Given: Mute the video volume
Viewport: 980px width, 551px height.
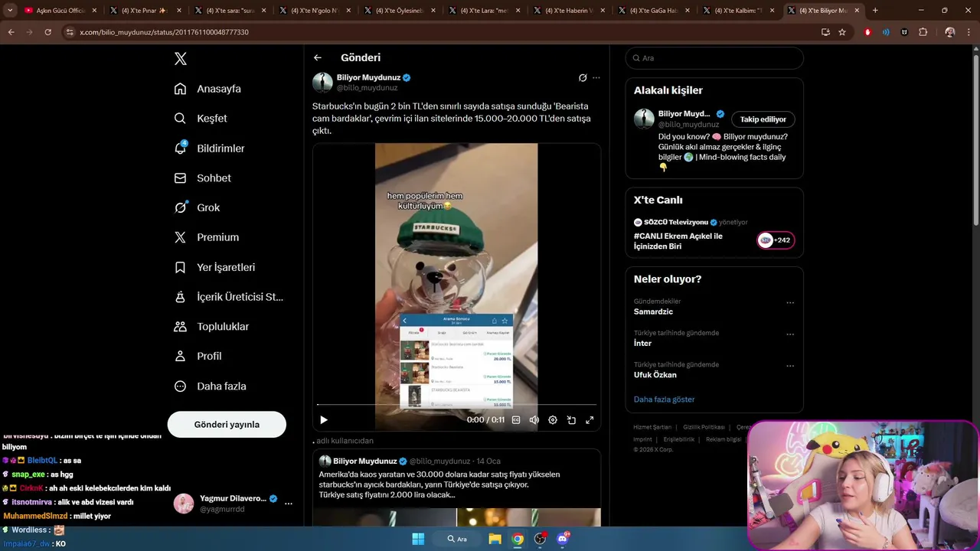Looking at the screenshot, I should pyautogui.click(x=534, y=419).
